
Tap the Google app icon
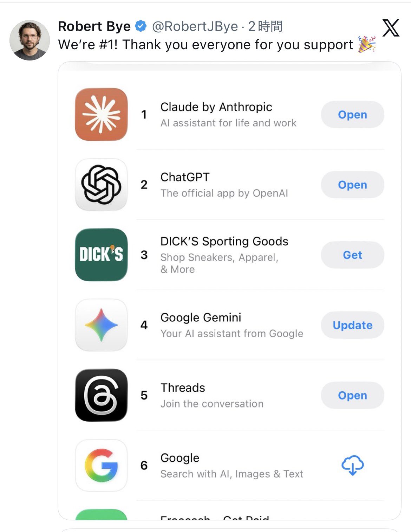[x=101, y=465]
